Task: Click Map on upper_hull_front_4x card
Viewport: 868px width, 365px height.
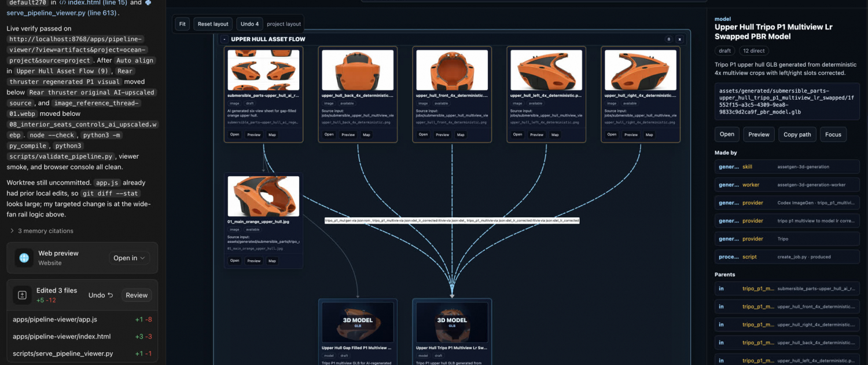Action: [x=461, y=134]
